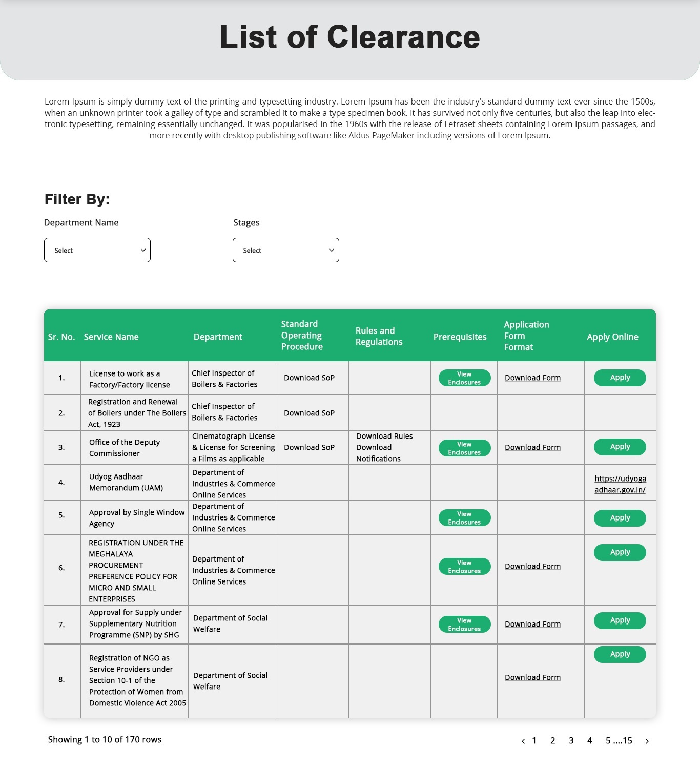View Enclosures for Meghalaya Procurement row
This screenshot has width=700, height=769.
(x=464, y=567)
